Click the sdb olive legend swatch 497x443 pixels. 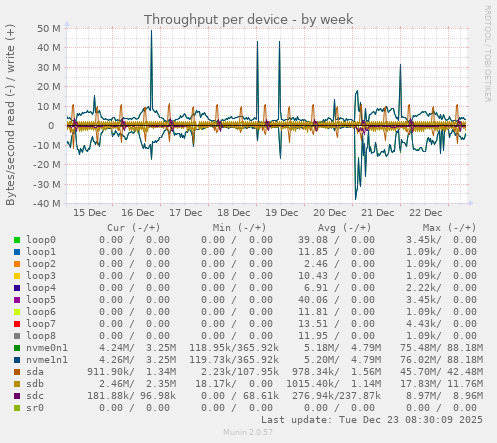click(17, 384)
